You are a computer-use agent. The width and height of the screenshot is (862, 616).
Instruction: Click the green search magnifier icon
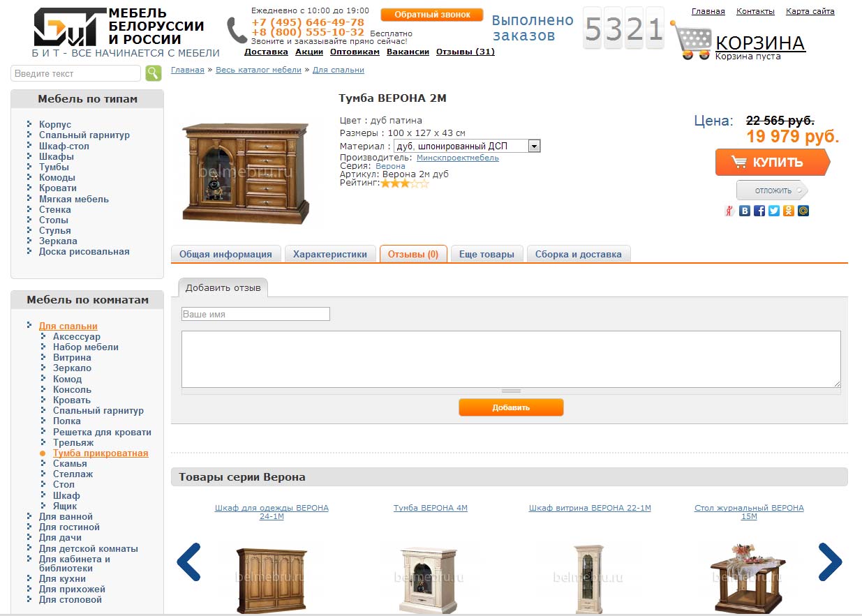[x=154, y=73]
